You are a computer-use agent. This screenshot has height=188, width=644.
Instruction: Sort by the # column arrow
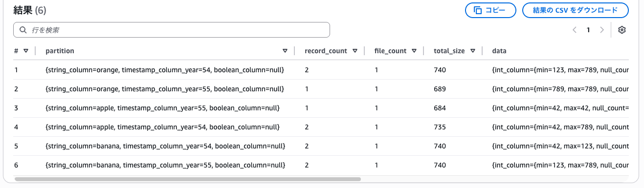26,51
